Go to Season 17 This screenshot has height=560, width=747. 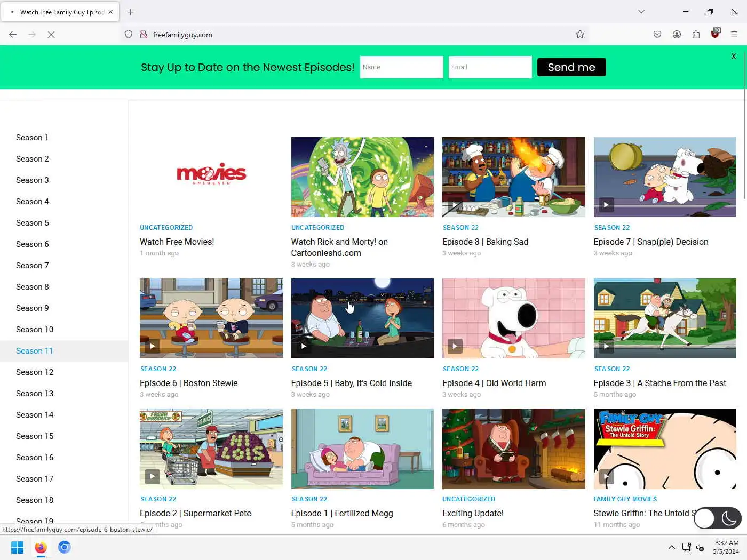[35, 479]
